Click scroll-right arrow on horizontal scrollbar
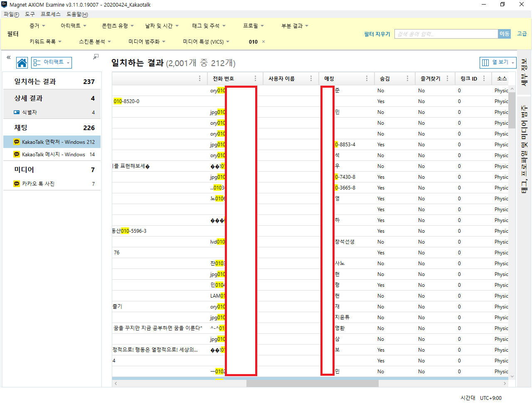The image size is (532, 409). [505, 384]
